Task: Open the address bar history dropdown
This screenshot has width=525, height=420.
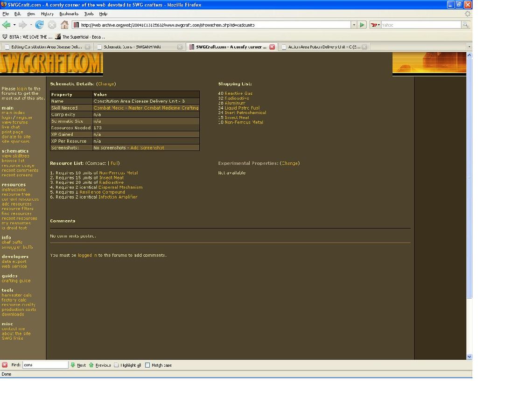Action: point(354,25)
